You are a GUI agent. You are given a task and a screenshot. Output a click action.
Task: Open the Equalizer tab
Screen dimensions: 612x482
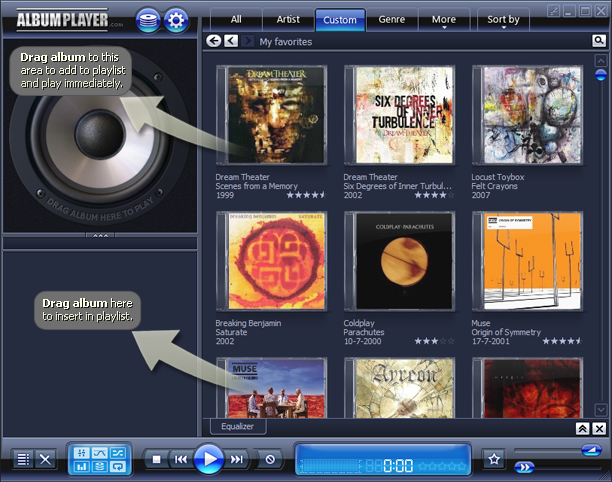click(238, 426)
